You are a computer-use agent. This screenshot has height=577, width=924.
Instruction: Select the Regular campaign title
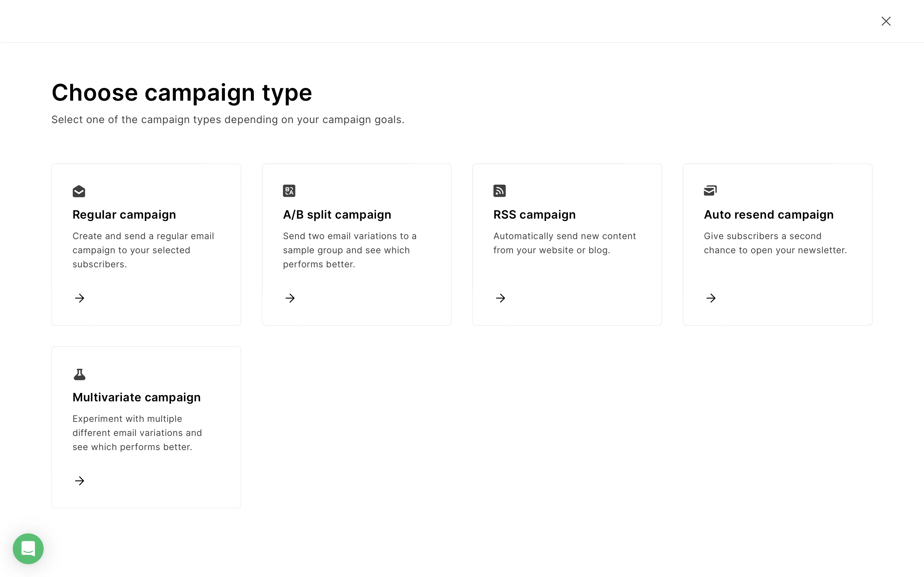point(124,215)
